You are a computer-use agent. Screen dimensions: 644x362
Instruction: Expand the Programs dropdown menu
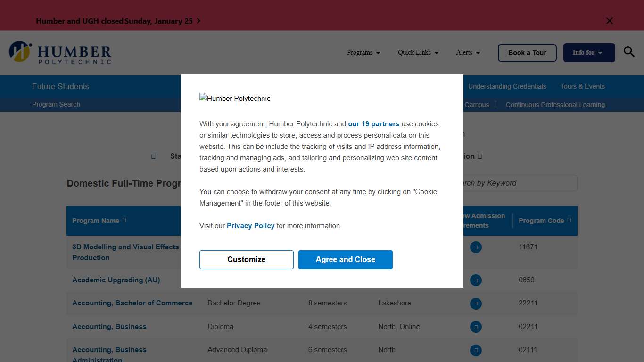point(363,53)
